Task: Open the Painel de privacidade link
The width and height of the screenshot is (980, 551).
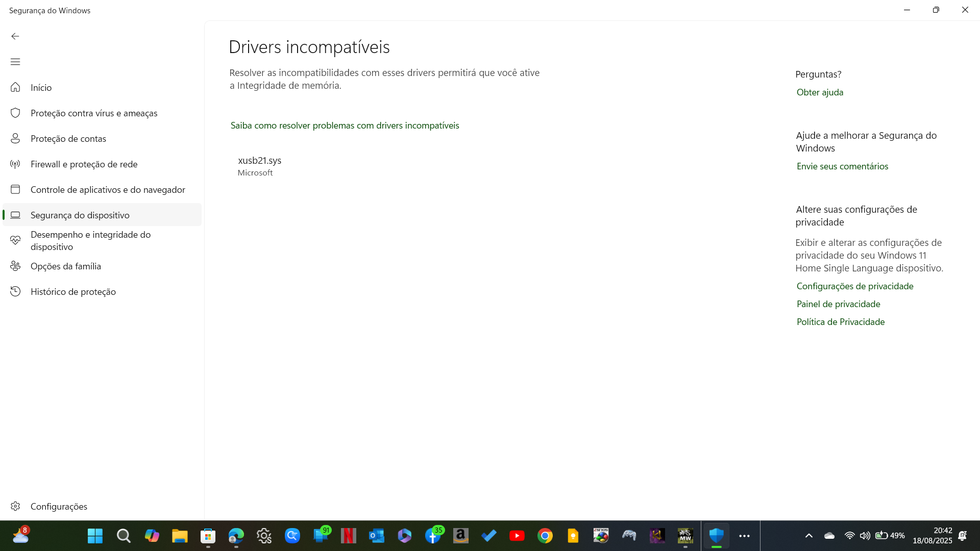Action: pyautogui.click(x=838, y=304)
